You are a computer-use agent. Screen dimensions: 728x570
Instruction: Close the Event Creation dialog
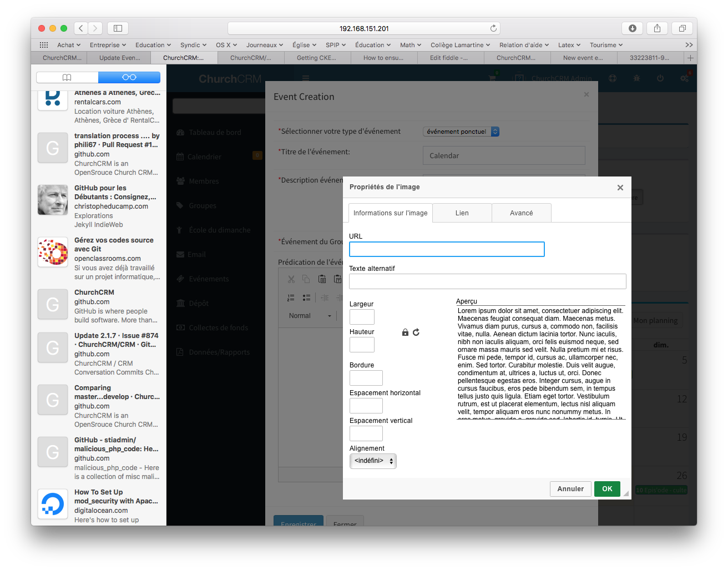[587, 95]
